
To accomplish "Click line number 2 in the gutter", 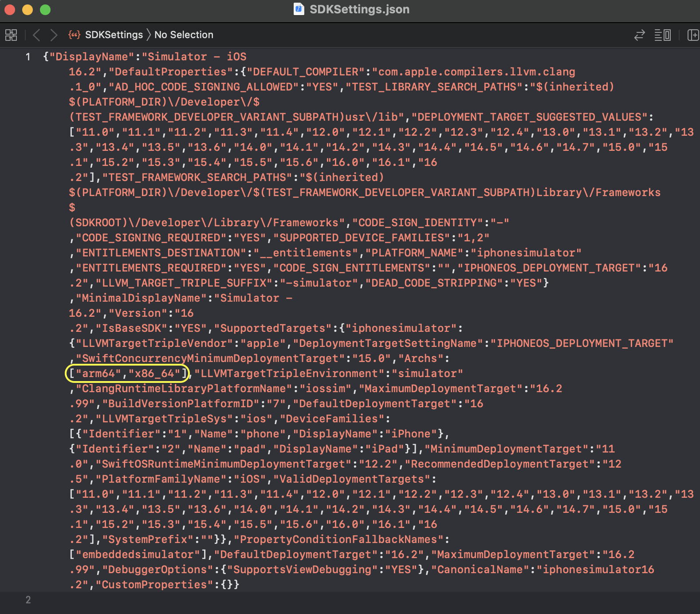I will 28,600.
